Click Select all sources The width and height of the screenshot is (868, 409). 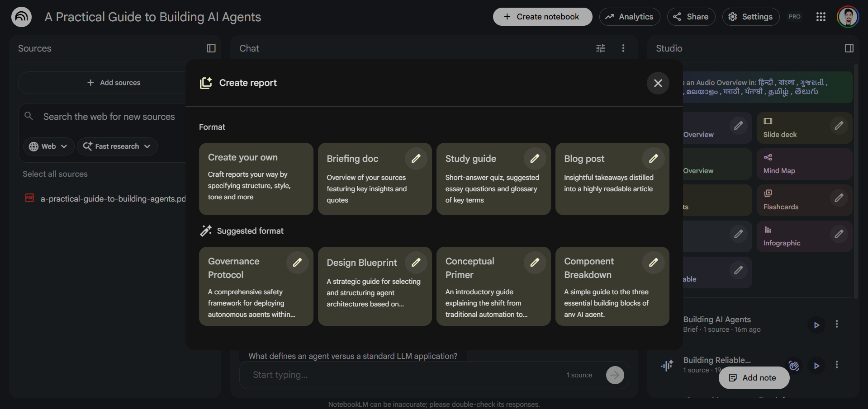click(x=55, y=174)
